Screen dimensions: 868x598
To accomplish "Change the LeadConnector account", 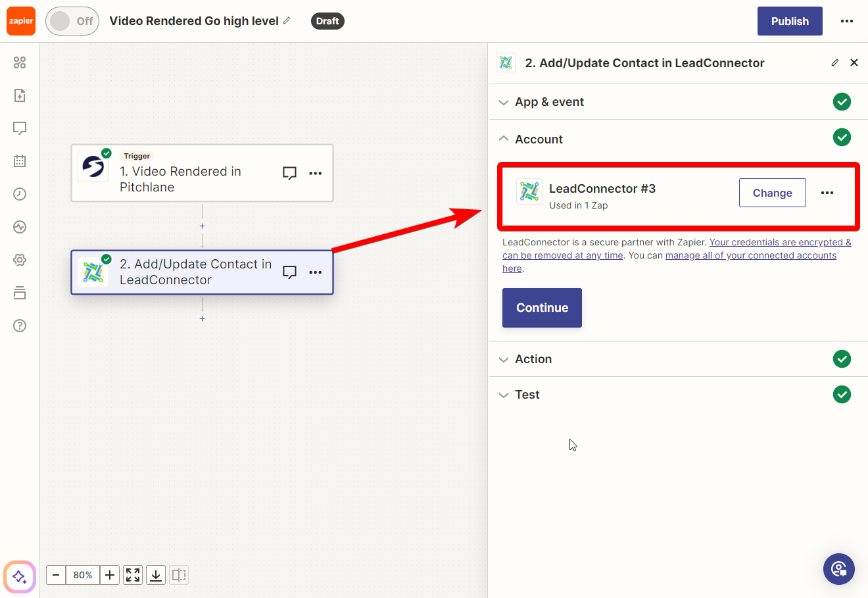I will click(773, 193).
